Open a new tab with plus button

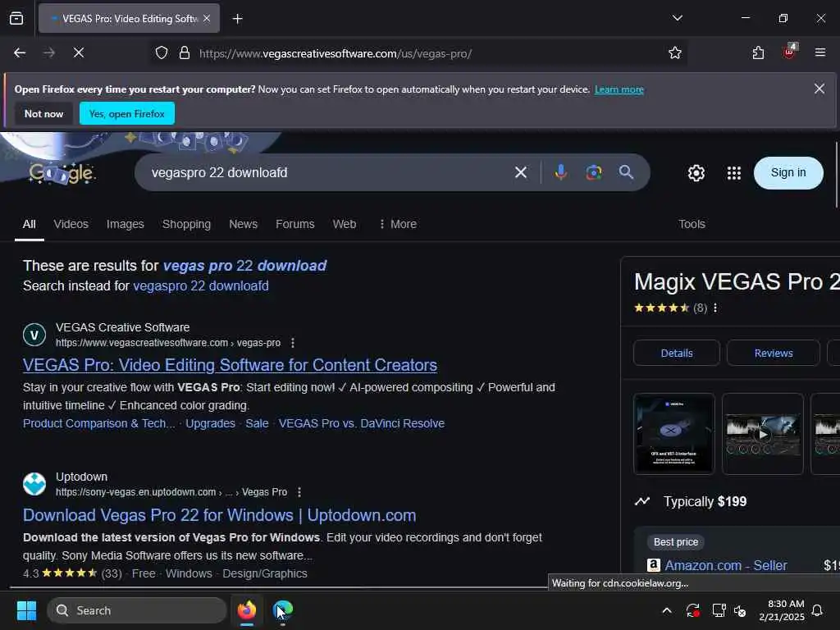click(x=237, y=19)
